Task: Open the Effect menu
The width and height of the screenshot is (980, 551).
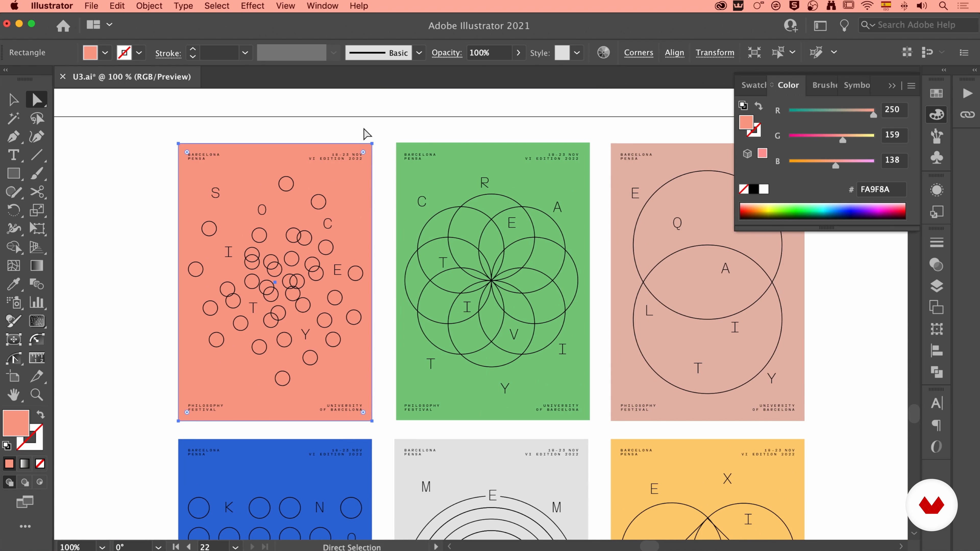Action: (252, 6)
